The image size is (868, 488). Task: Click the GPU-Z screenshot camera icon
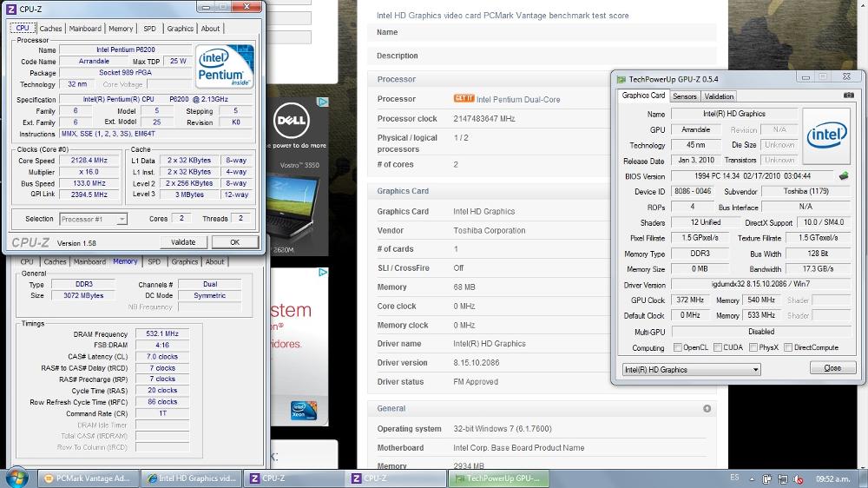point(848,96)
